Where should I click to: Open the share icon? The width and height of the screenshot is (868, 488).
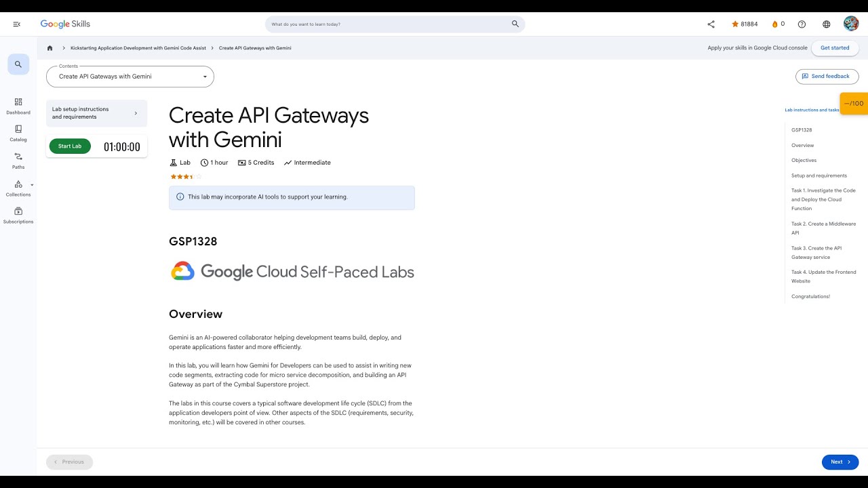[711, 24]
